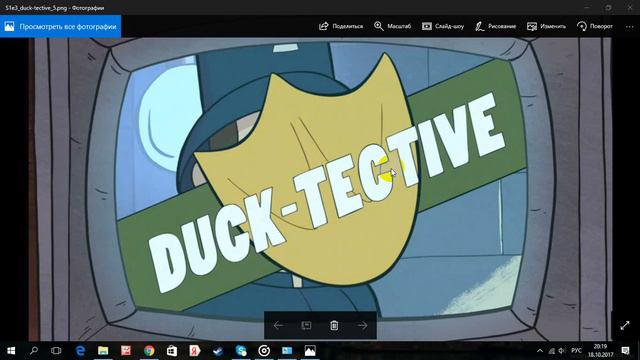This screenshot has height=360, width=640.
Task: Launch Microsoft Edge from the taskbar
Action: pyautogui.click(x=80, y=351)
